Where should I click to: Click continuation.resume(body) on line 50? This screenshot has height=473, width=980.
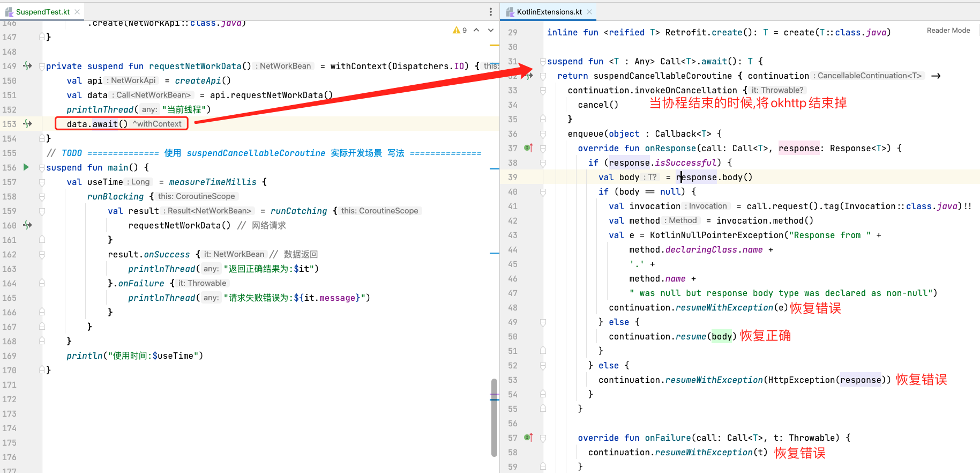672,336
